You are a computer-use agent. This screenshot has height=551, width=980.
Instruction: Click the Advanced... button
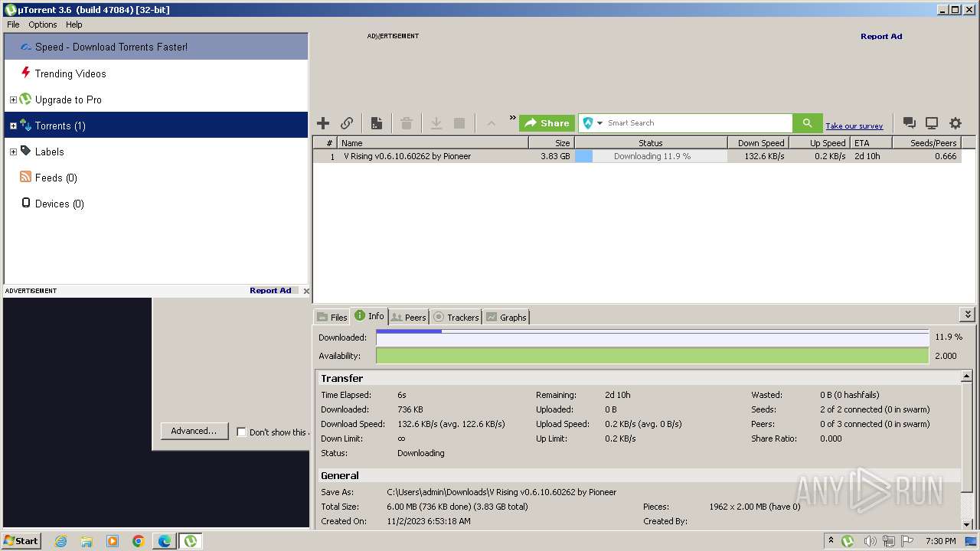click(x=194, y=431)
